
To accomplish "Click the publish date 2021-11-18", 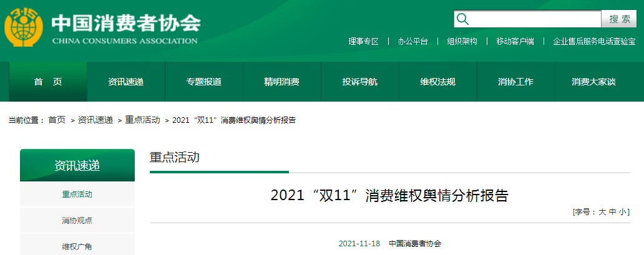I will [x=359, y=244].
